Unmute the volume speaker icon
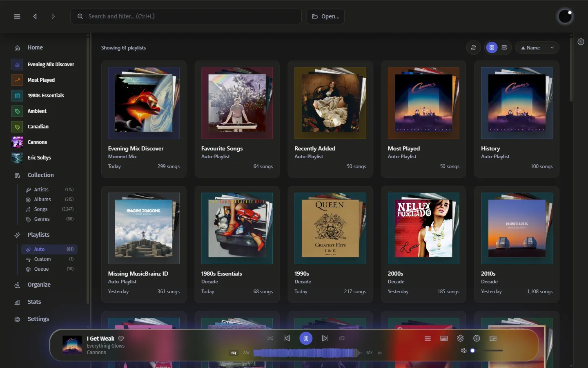 point(463,351)
